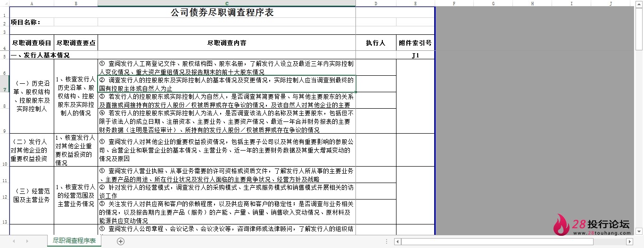Select column G header
644x248 pixels.
pyautogui.click(x=493, y=3)
